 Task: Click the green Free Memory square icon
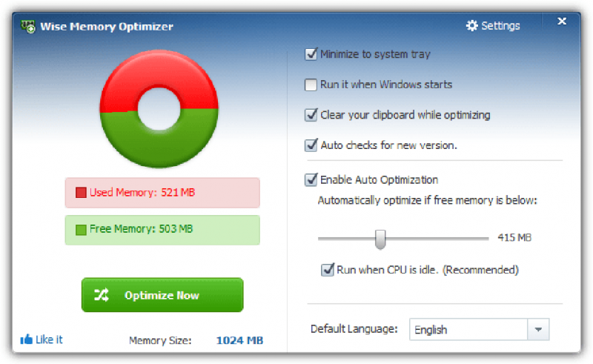81,230
